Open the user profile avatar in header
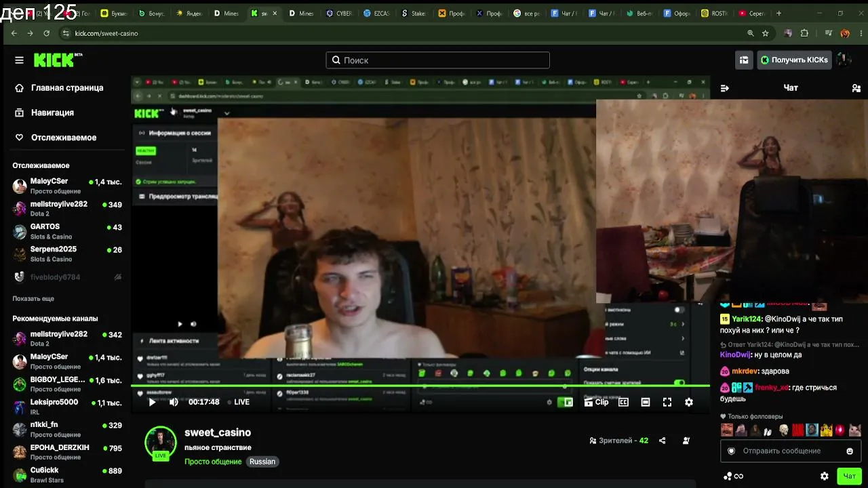Image resolution: width=868 pixels, height=488 pixels. point(844,60)
